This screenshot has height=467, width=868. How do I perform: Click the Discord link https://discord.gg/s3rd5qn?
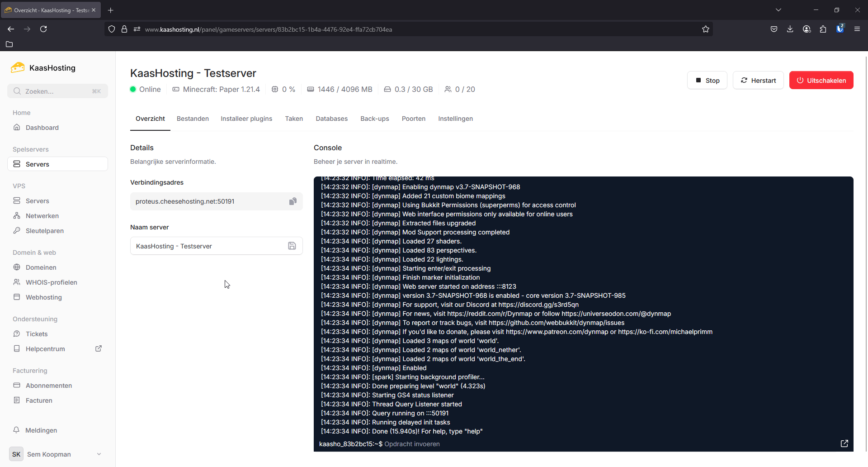pyautogui.click(x=538, y=305)
